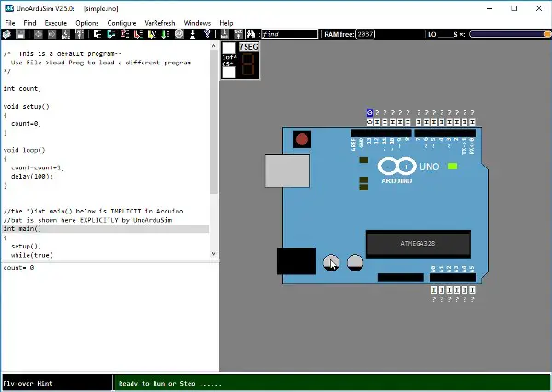552x392 pixels.
Task: Click the binoculars Find icon
Action: click(x=250, y=34)
